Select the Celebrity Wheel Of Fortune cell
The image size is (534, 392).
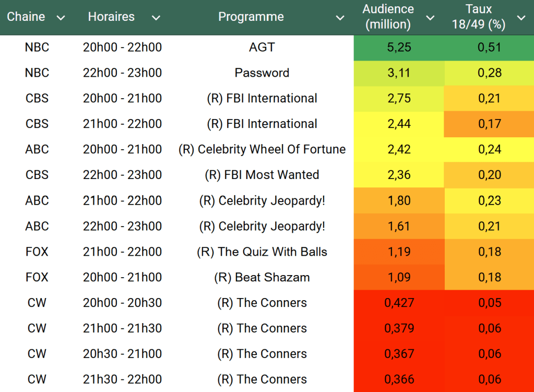pos(262,150)
